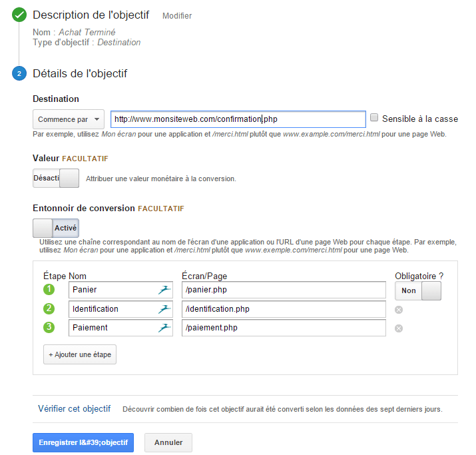
Task: Click the Vérifier cet objectif link
Action: (75, 409)
